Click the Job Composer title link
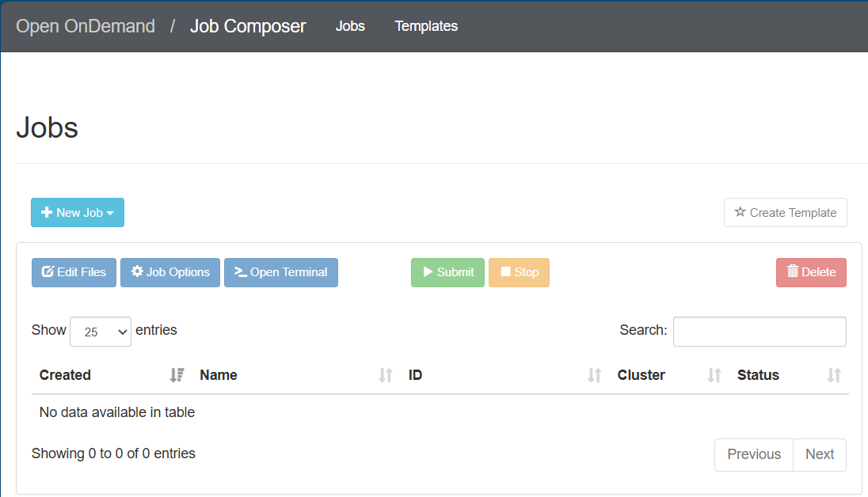Image resolution: width=868 pixels, height=497 pixels. (x=247, y=26)
